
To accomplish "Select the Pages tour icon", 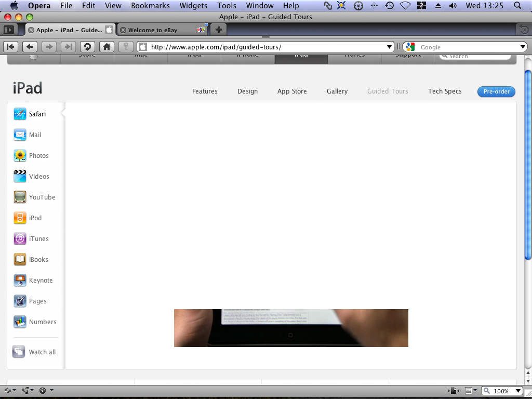I will 20,301.
